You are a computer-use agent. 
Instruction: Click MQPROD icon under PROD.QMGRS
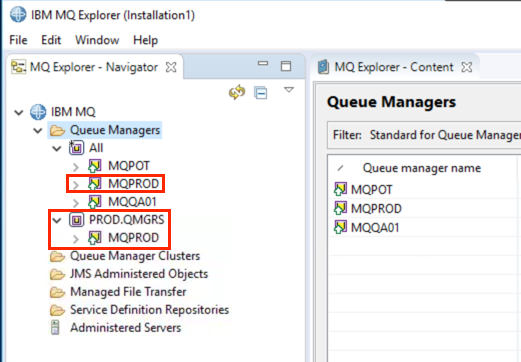click(95, 238)
